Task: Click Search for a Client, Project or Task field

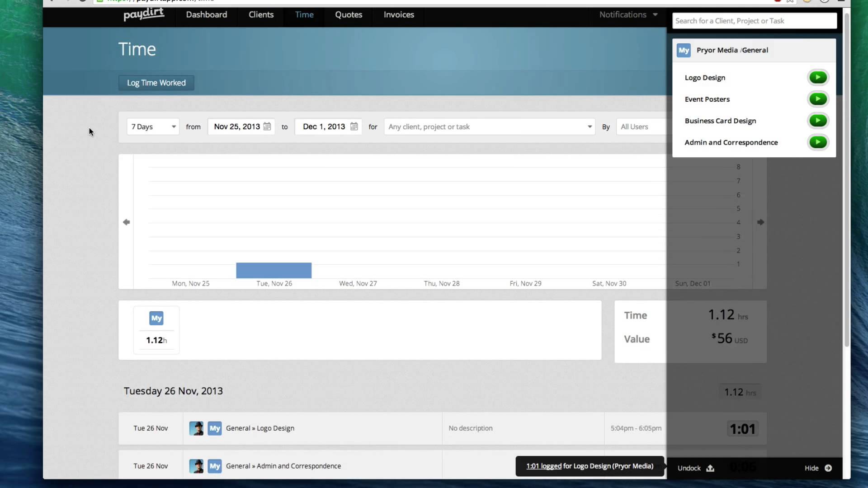Action: tap(755, 21)
